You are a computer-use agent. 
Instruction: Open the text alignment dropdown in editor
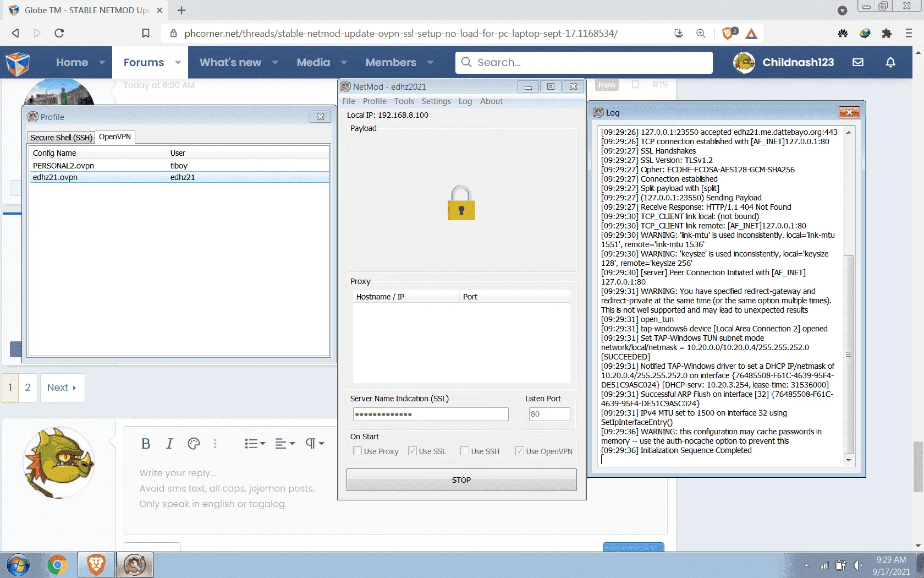(x=285, y=444)
